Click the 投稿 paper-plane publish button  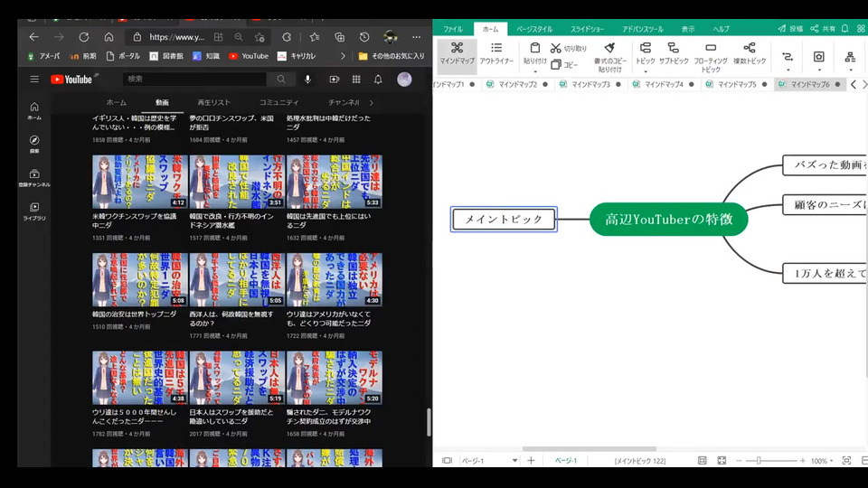790,29
